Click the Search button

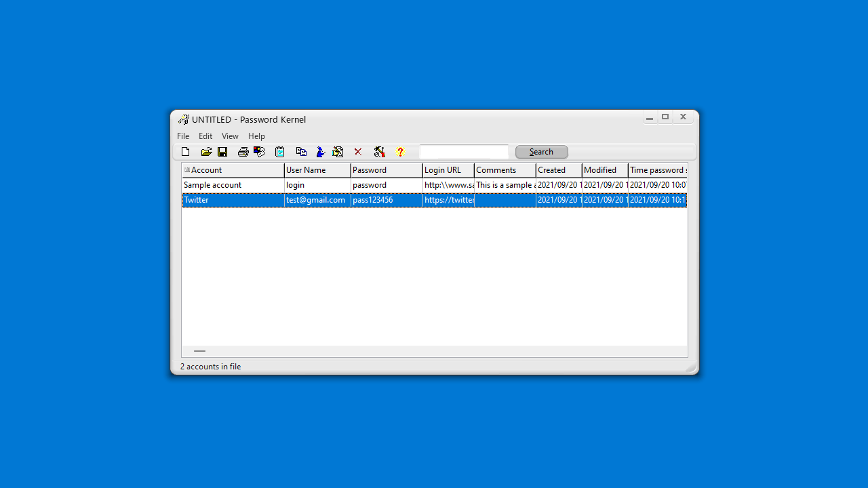click(x=541, y=152)
